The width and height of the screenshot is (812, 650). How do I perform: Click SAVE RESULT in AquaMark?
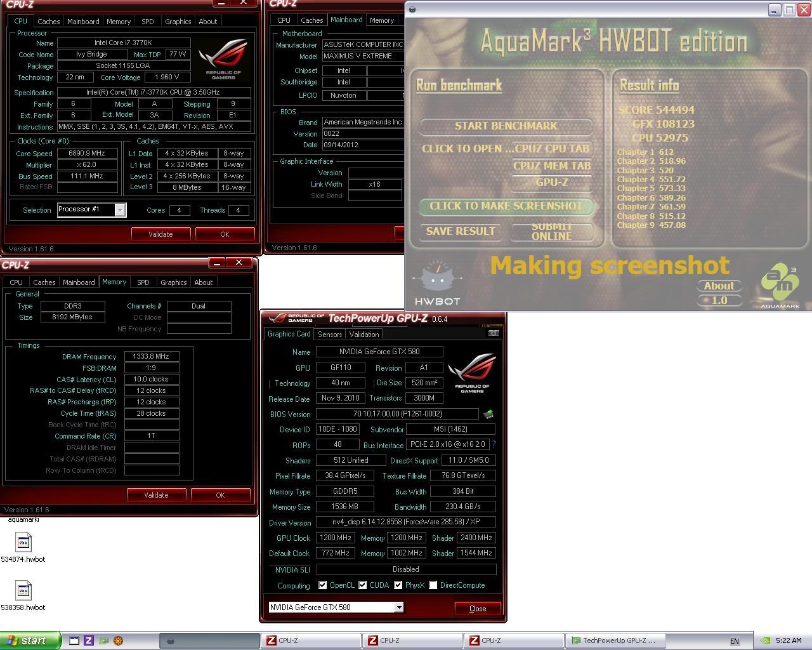[461, 231]
